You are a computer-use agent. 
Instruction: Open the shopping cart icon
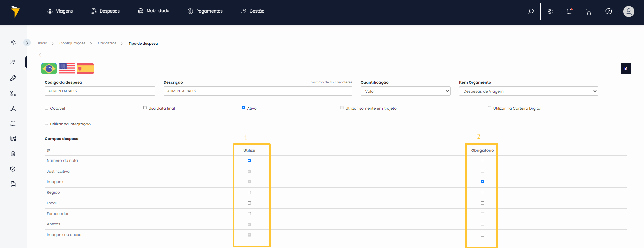click(x=589, y=11)
